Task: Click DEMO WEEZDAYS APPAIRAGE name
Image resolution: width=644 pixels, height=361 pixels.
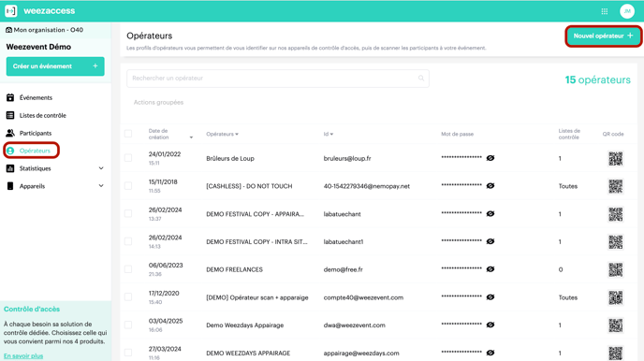Action: 248,353
